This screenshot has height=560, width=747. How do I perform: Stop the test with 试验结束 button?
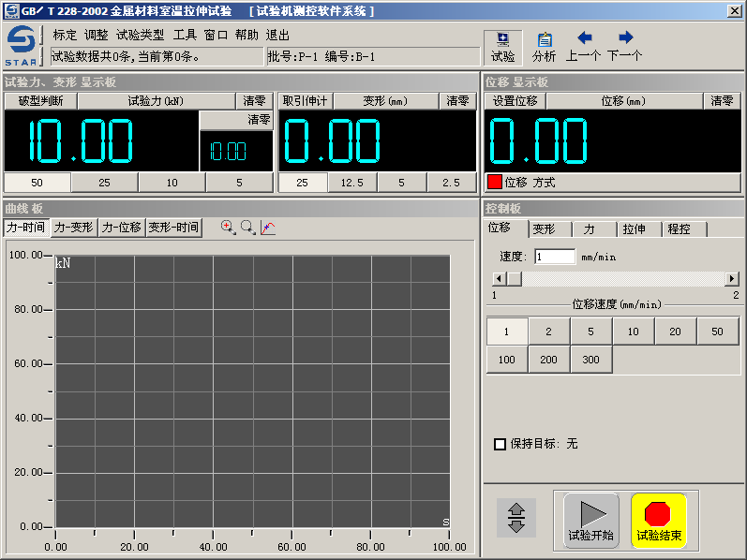tap(658, 520)
